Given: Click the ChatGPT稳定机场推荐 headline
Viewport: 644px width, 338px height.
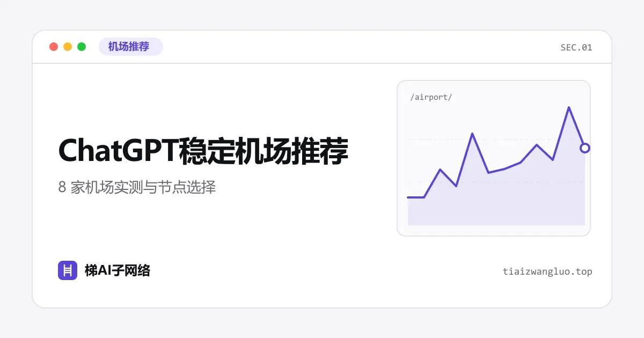Looking at the screenshot, I should point(203,151).
